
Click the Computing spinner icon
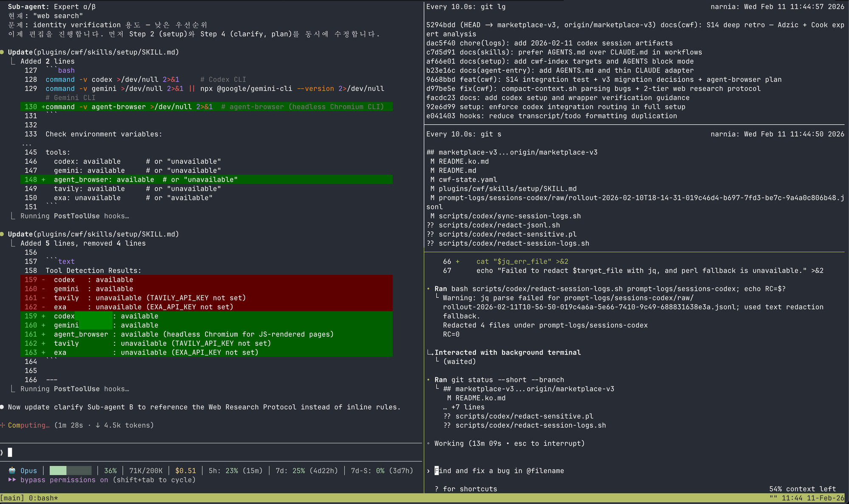pos(3,425)
